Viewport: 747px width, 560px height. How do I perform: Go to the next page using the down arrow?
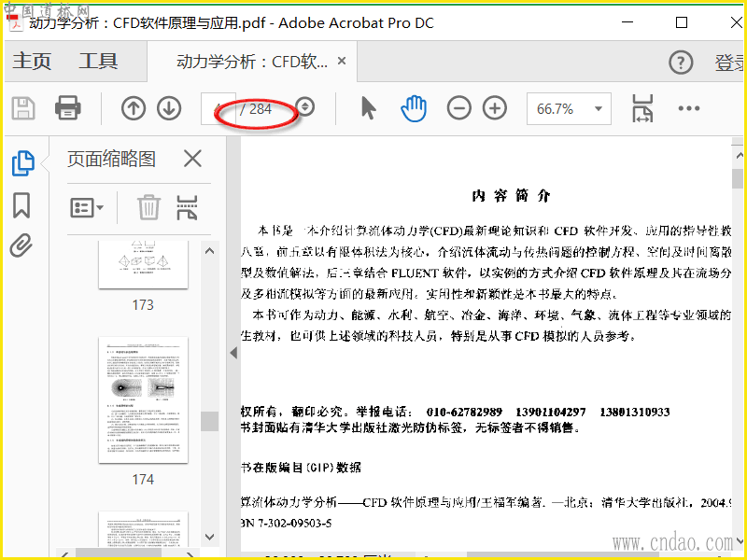click(169, 108)
